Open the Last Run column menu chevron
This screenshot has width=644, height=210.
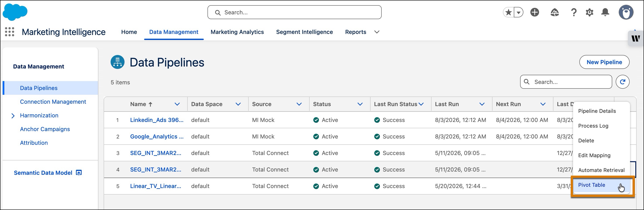point(482,104)
